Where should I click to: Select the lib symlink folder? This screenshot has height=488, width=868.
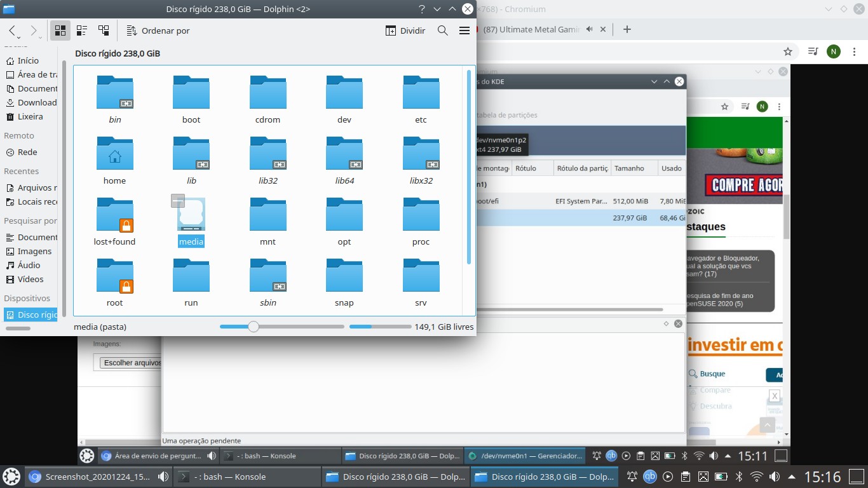pyautogui.click(x=191, y=161)
